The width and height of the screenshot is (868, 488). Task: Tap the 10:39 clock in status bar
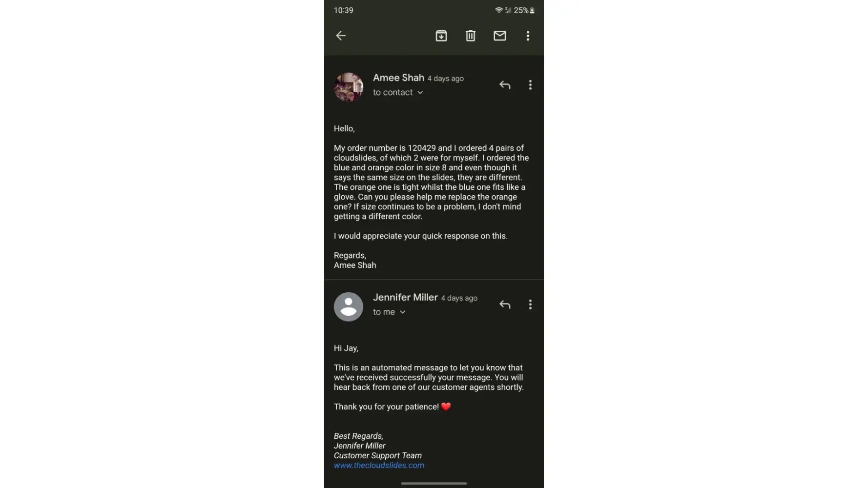(x=343, y=10)
